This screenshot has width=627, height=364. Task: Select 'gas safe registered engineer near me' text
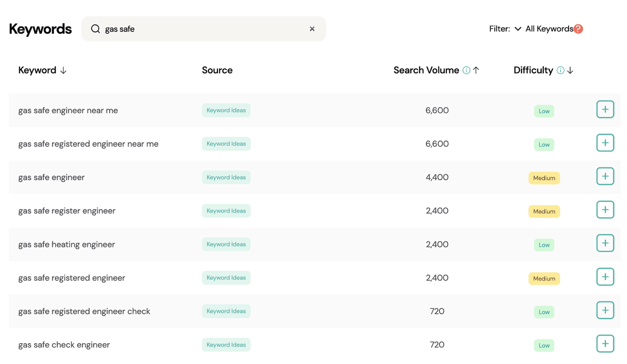click(89, 144)
